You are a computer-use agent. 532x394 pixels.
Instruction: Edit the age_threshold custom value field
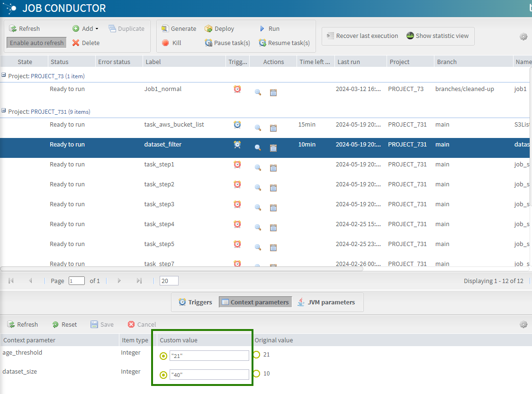(x=209, y=356)
